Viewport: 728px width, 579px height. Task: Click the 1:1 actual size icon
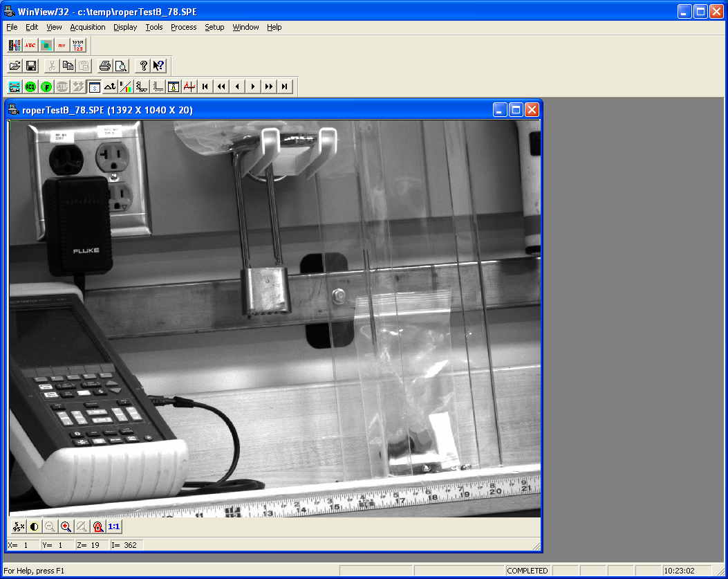114,526
